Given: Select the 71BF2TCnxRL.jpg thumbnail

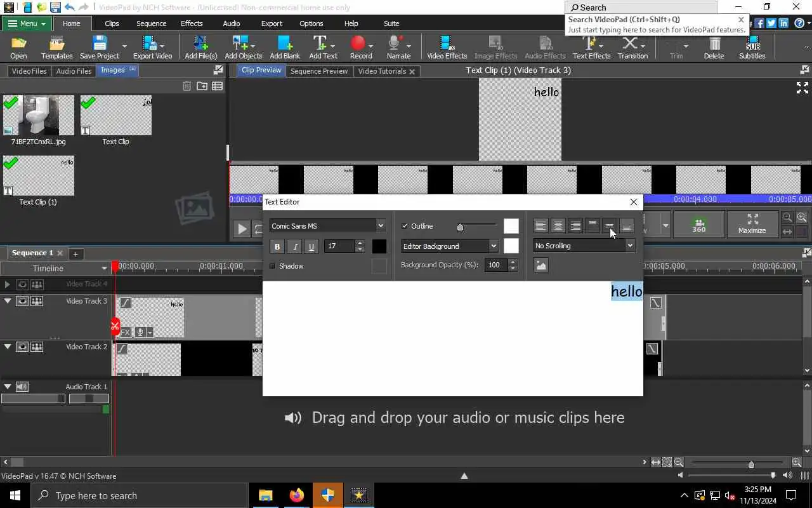Looking at the screenshot, I should point(38,115).
